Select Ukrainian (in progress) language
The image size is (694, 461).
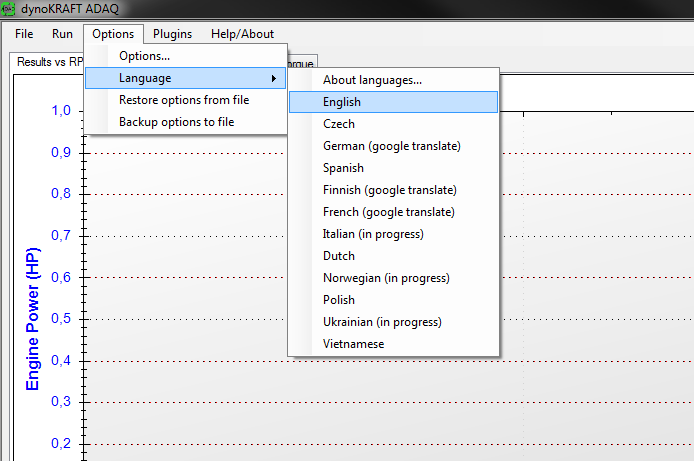point(393,322)
